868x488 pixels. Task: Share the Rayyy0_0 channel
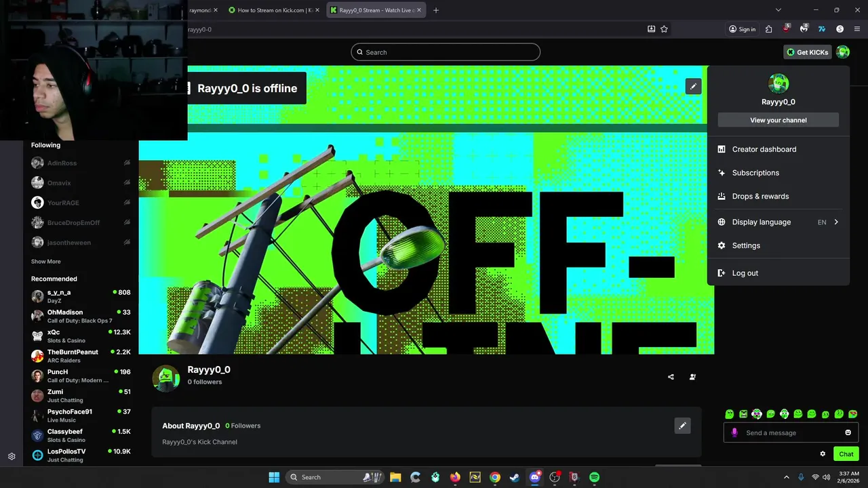671,377
